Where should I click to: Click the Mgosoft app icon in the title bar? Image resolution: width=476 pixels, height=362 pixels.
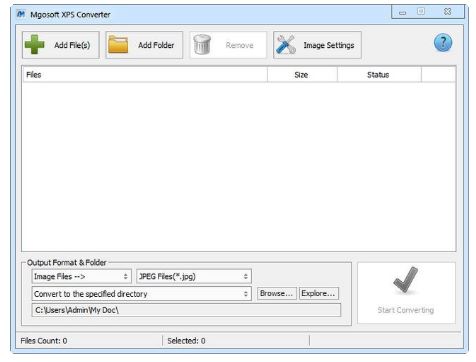pyautogui.click(x=21, y=14)
